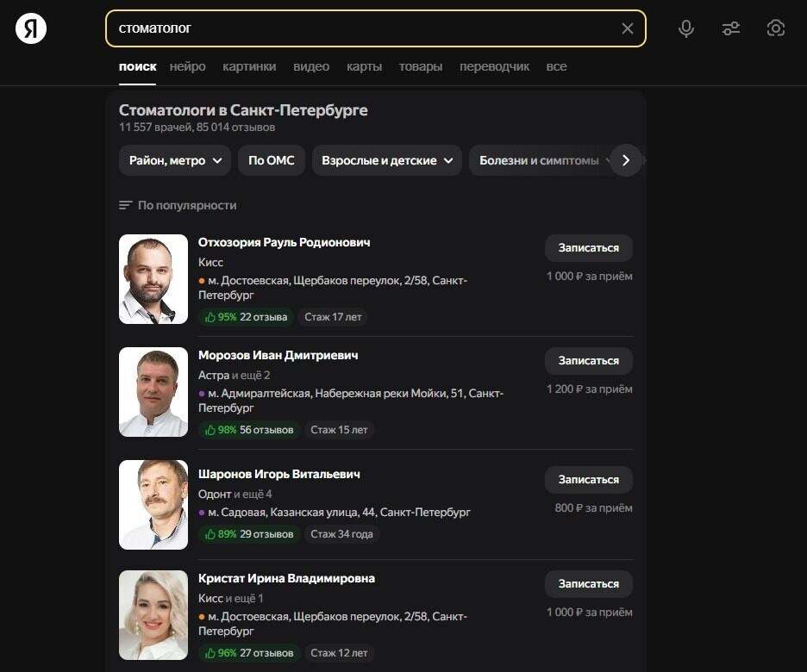Viewport: 807px width, 672px height.
Task: Toggle the По ОМС filter
Action: 271,160
